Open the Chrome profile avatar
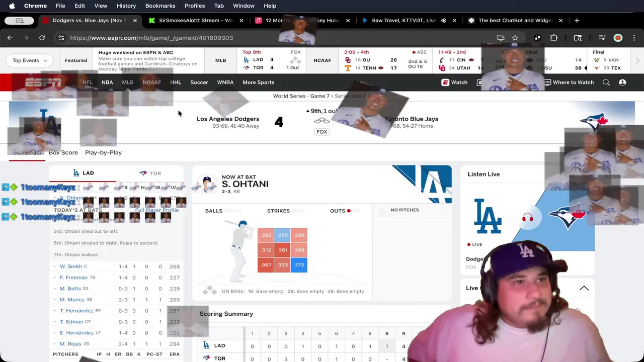Viewport: 644px width, 362px height. point(618,38)
